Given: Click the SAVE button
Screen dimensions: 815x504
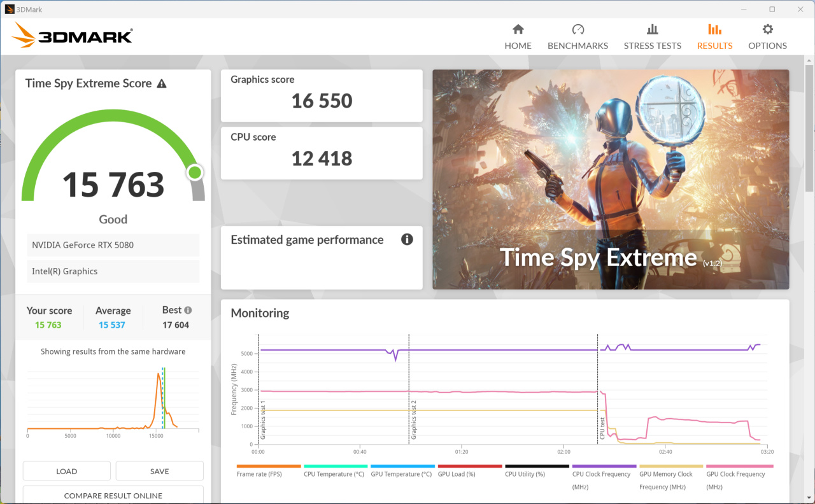Looking at the screenshot, I should 159,471.
